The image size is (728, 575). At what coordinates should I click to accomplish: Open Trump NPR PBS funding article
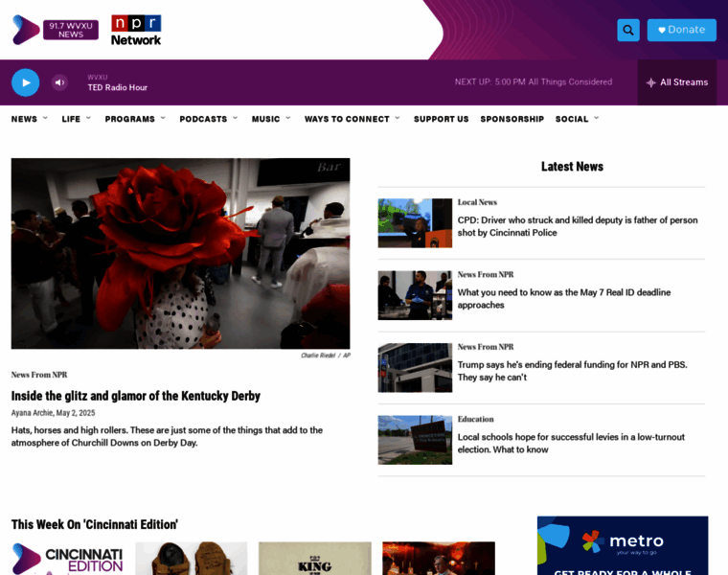tap(573, 371)
